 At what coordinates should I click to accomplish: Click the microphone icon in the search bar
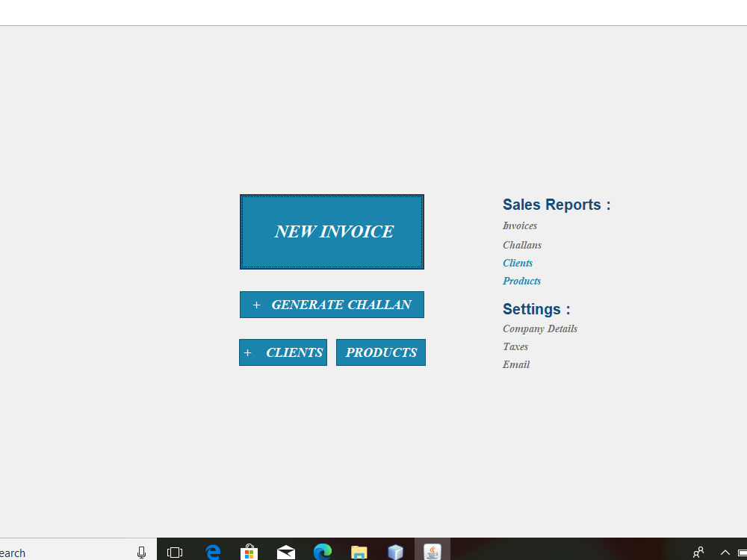[142, 552]
